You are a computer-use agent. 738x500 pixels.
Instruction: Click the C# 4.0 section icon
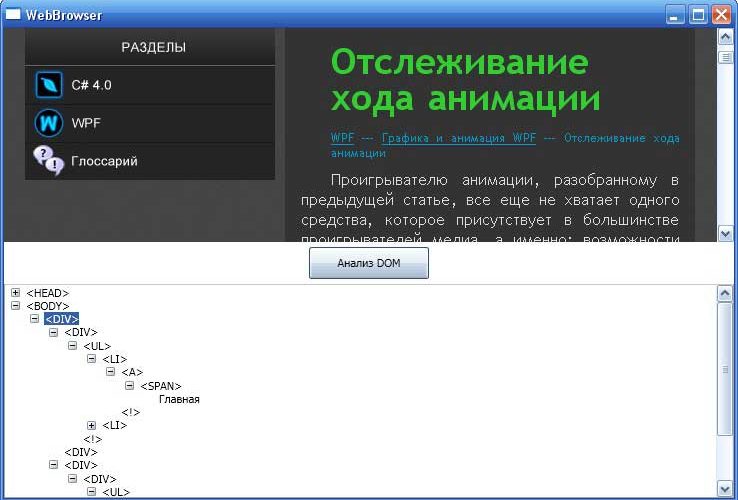click(x=48, y=85)
